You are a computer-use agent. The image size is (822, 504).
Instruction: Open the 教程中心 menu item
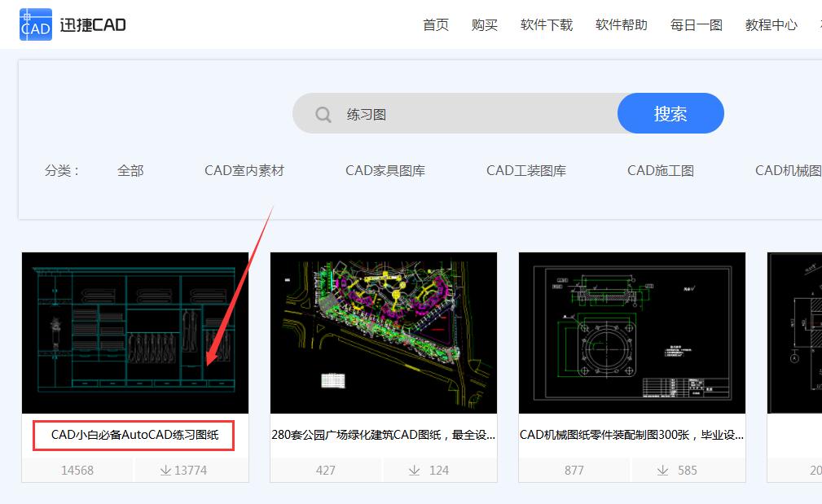[x=770, y=24]
